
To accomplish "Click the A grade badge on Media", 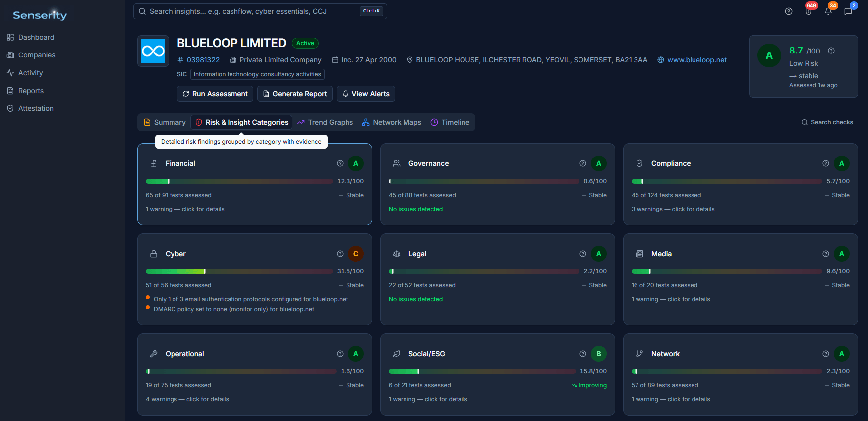I will 842,254.
